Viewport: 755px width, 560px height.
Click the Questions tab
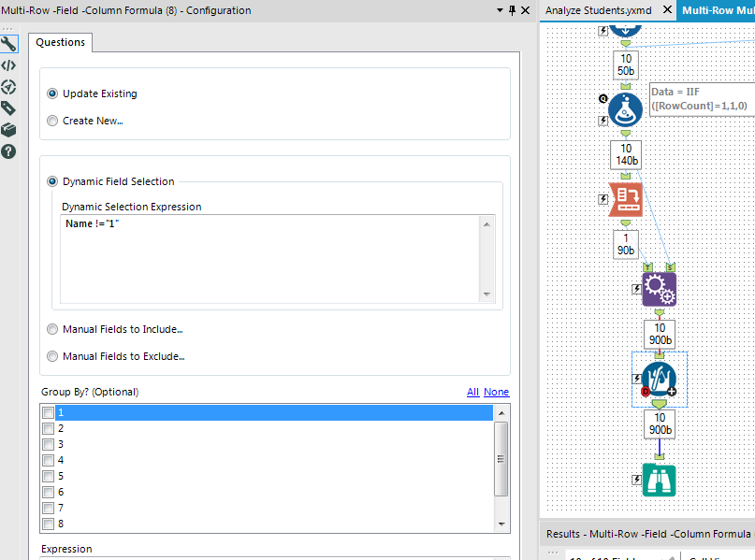[x=60, y=42]
